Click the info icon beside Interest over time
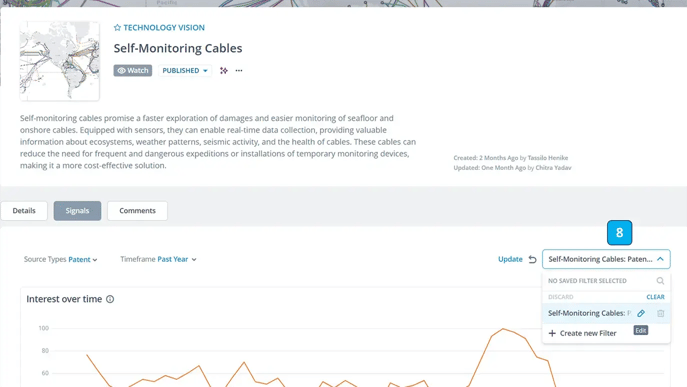The image size is (687, 387). (x=110, y=299)
